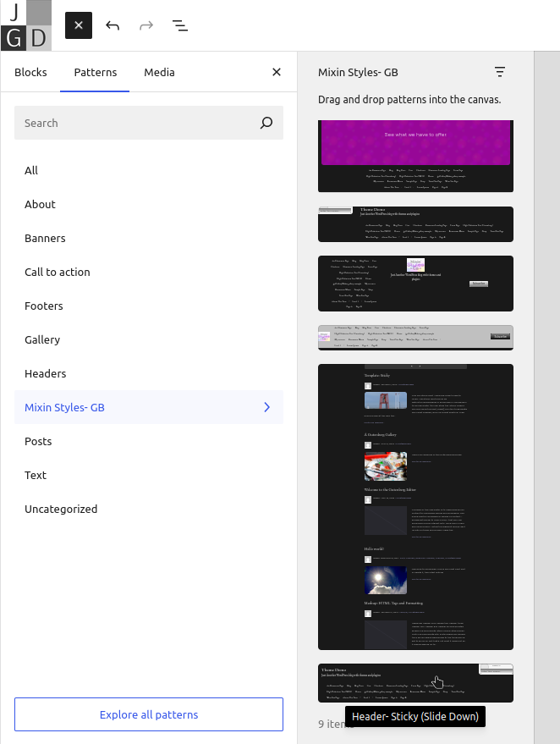
Task: Click the Redo arrow icon
Action: click(146, 25)
